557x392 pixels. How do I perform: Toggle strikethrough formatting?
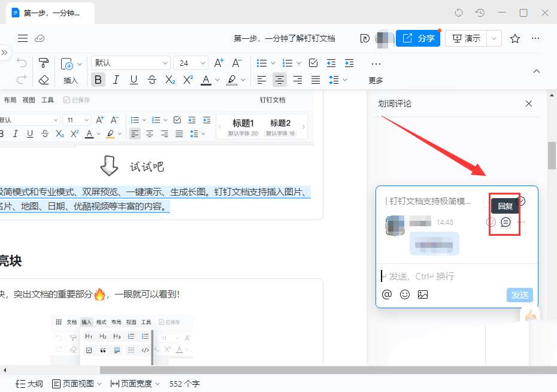(x=152, y=80)
